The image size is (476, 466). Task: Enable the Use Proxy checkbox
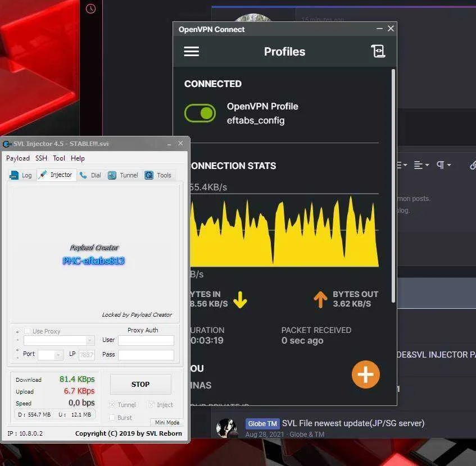click(x=27, y=331)
